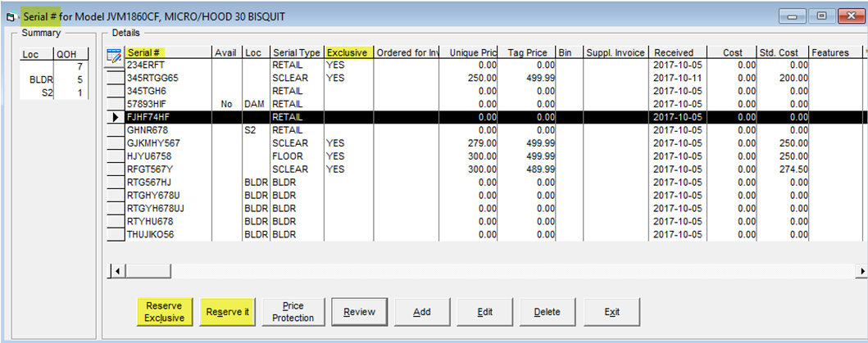Click the Suppl. Invoice column header

pos(616,52)
